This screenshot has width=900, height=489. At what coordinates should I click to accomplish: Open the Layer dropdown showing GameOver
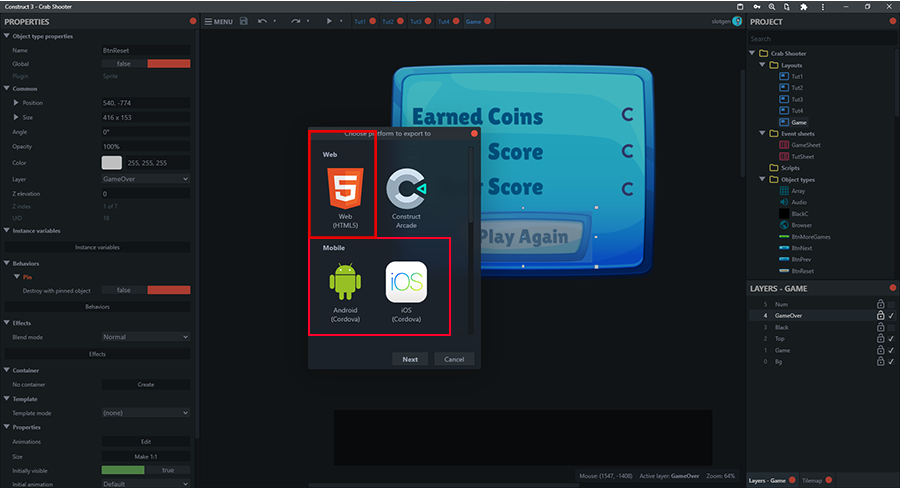pos(146,179)
